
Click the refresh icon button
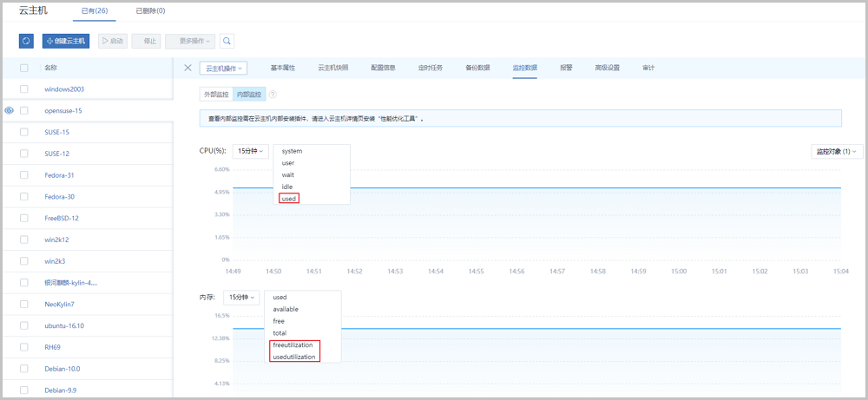(x=27, y=41)
